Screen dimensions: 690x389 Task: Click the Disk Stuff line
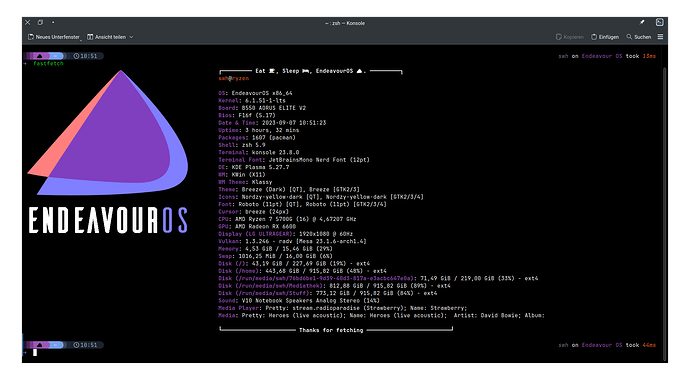coord(328,293)
